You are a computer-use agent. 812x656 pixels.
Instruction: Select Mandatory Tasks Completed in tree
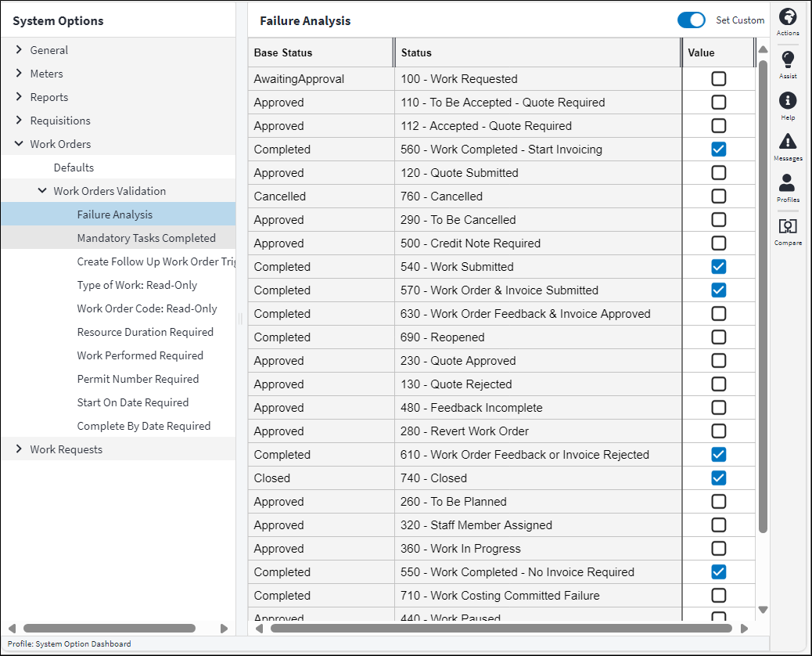point(146,238)
